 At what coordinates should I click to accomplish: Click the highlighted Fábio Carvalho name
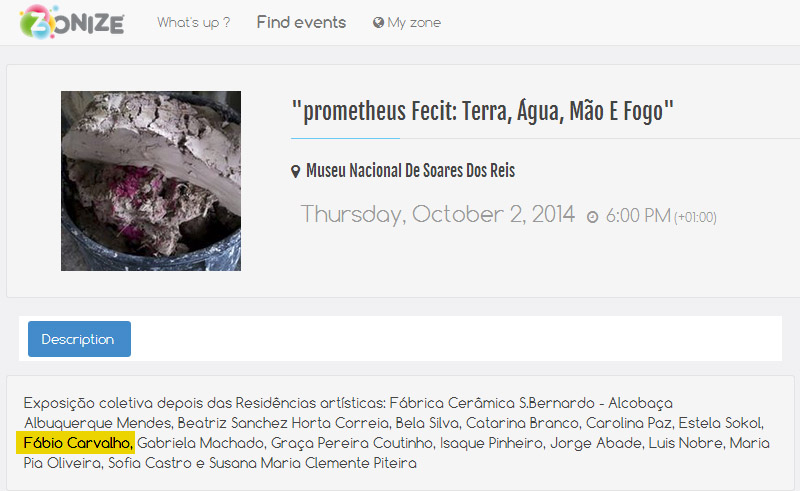pyautogui.click(x=76, y=443)
